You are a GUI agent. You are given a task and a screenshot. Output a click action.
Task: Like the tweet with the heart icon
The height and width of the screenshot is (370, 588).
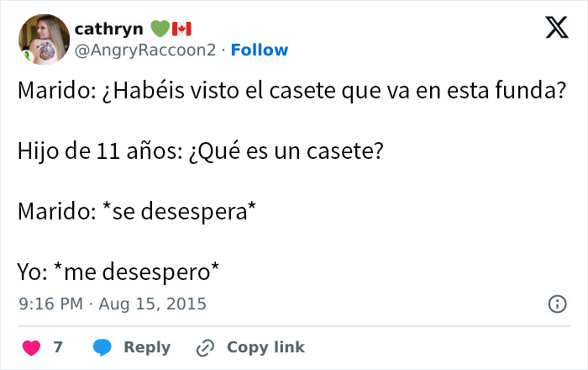30,347
